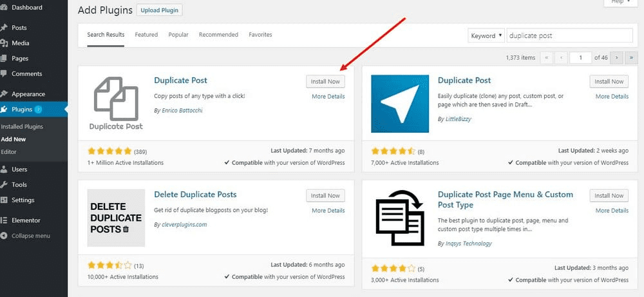Open Delete Duplicate Posts plugin thumbnail
This screenshot has height=297, width=644.
coord(116,218)
